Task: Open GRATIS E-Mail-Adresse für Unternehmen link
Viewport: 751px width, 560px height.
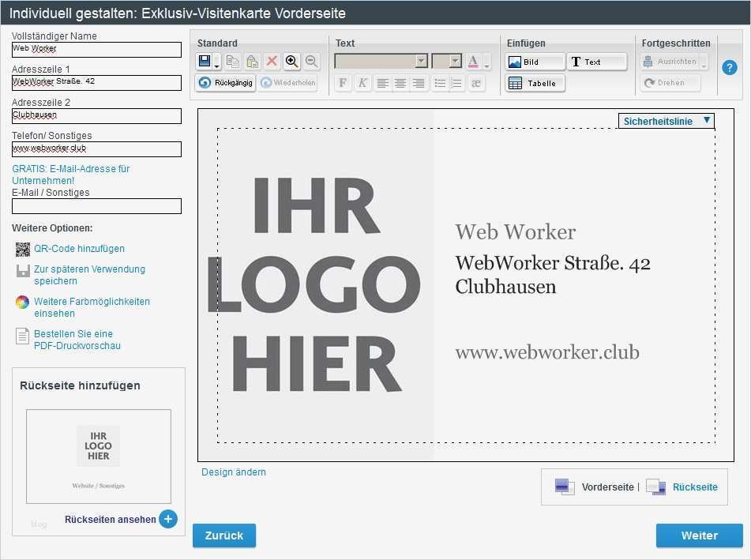Action: [71, 175]
